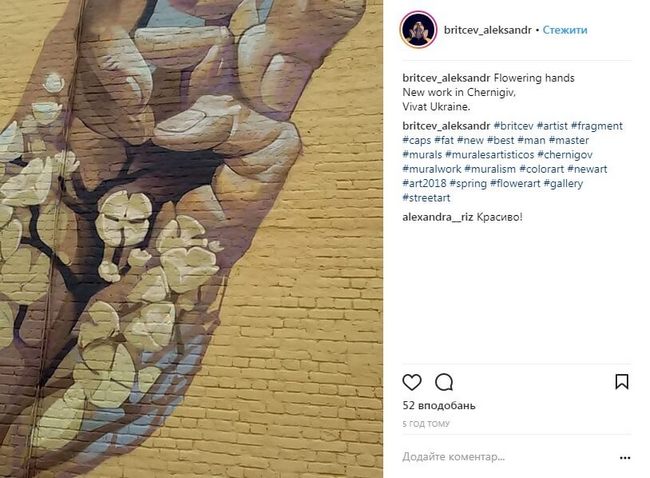Viewport: 650px width, 478px height.
Task: Save post with bookmark icon
Action: tap(621, 381)
